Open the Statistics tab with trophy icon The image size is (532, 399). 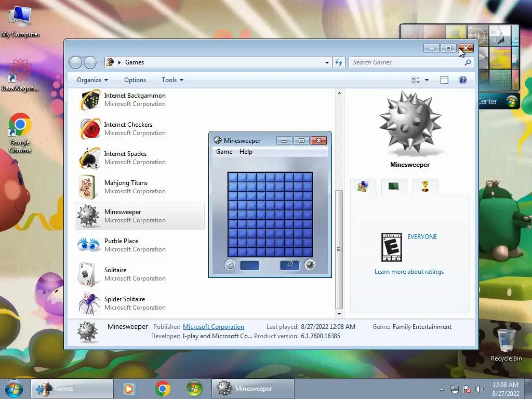(425, 187)
